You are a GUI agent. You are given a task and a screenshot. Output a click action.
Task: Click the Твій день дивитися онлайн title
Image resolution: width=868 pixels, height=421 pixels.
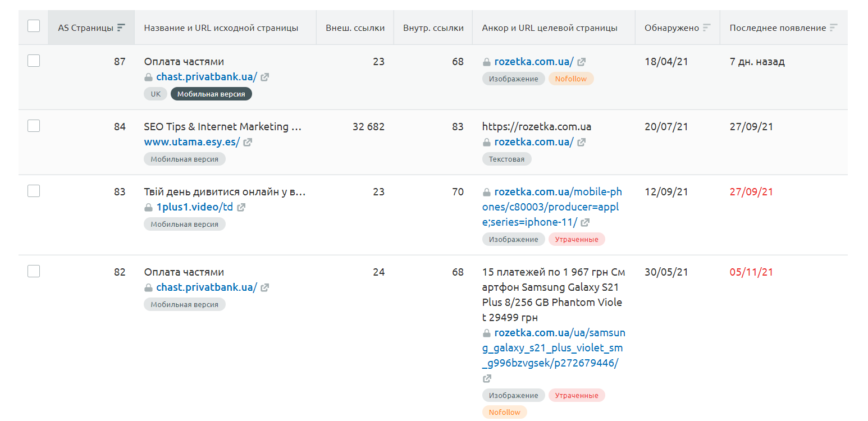point(225,191)
